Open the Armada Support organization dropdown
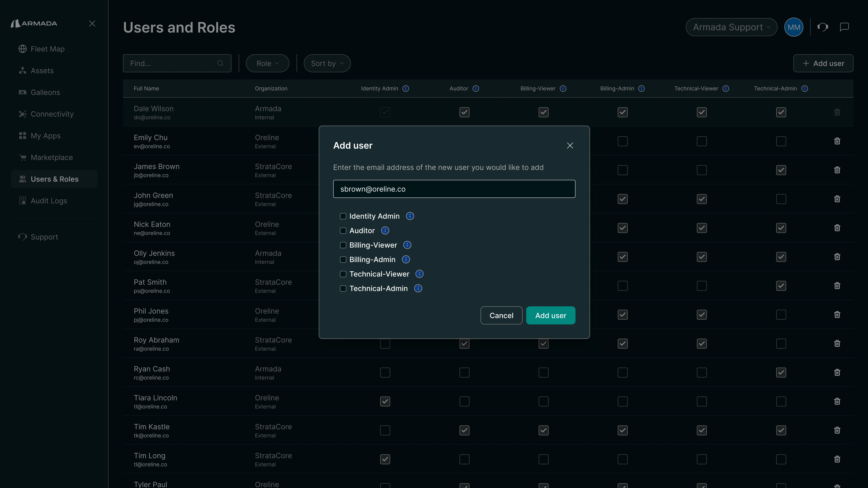868x488 pixels. (731, 27)
